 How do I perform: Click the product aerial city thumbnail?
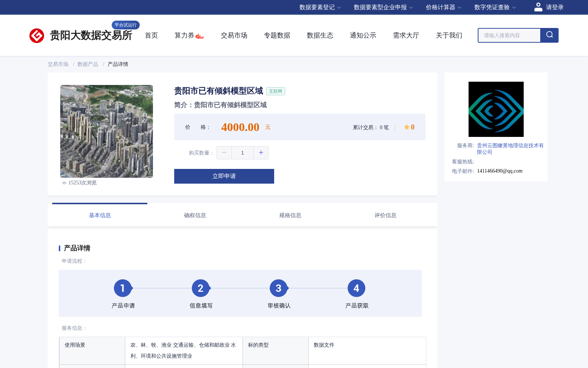click(x=107, y=131)
